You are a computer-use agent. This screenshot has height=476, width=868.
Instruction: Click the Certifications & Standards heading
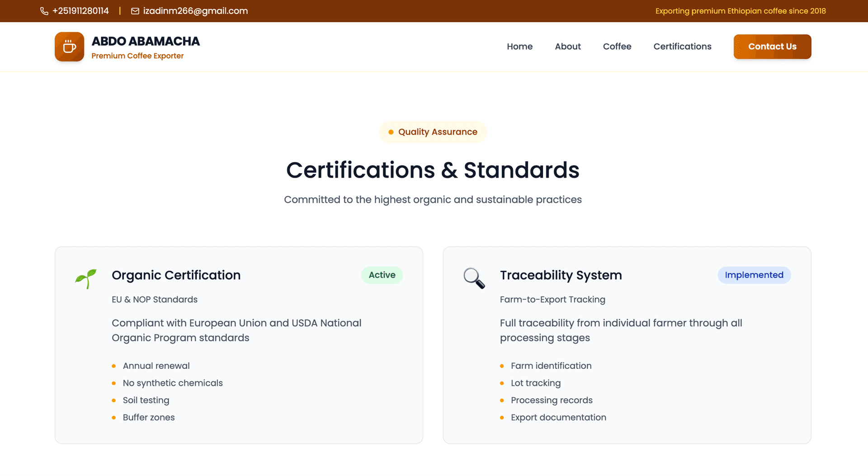(x=433, y=170)
